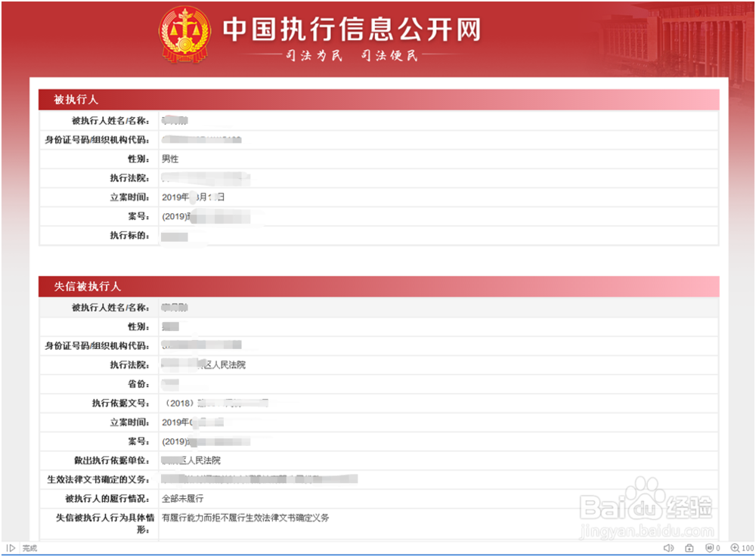Click the ad-filter shield icon showing 0
Image resolution: width=756 pixels, height=557 pixels.
pos(711,548)
